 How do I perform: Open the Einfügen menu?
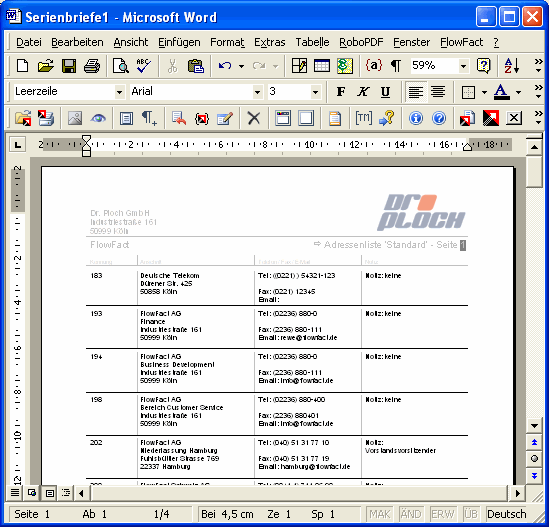[179, 42]
